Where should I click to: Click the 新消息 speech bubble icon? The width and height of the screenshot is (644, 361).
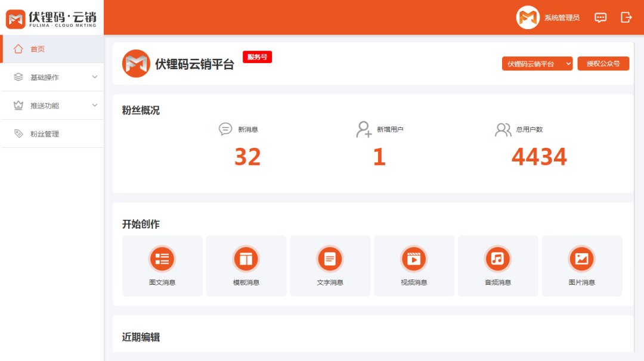click(225, 129)
